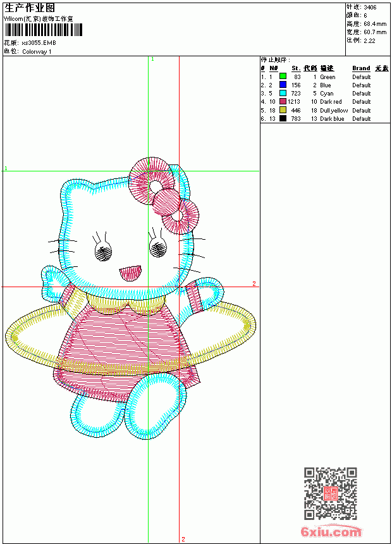Click the Wilcom(汇京)装饰工作室 line
Image resolution: width=392 pixels, height=544 pixels.
coord(38,19)
